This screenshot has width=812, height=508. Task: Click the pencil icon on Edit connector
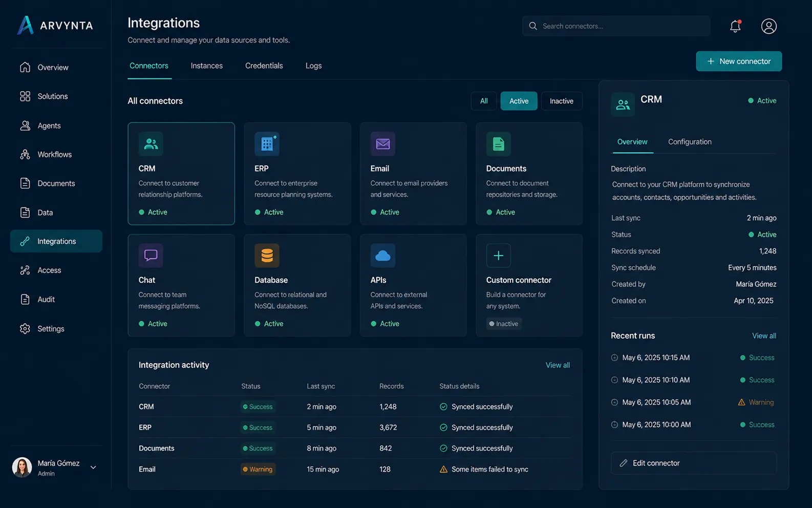pos(623,463)
